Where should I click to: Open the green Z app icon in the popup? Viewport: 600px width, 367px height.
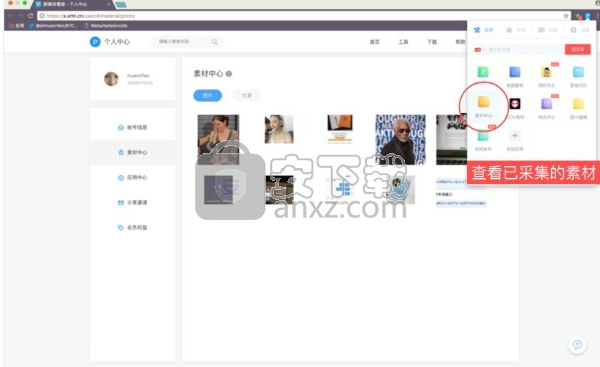[483, 72]
